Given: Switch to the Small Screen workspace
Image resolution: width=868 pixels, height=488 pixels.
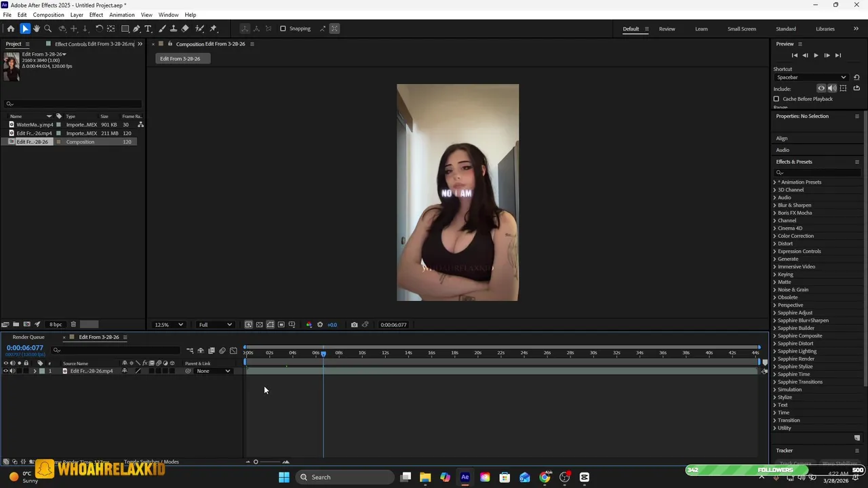Looking at the screenshot, I should click(742, 28).
